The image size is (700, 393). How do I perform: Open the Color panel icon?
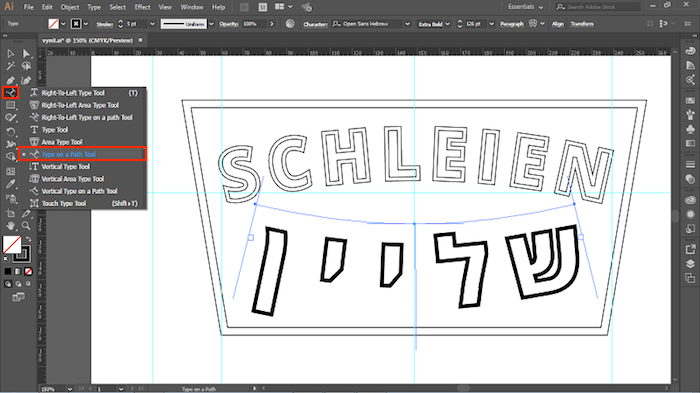pos(690,50)
